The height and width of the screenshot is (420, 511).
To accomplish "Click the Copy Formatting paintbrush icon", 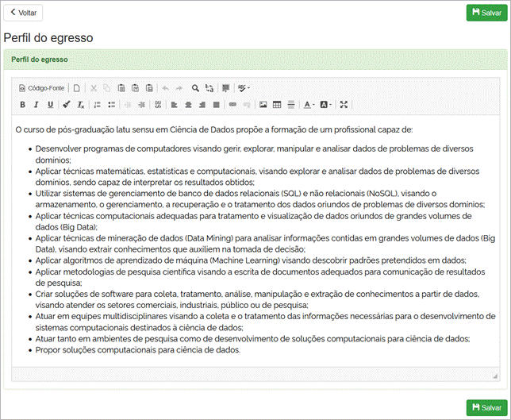I will pyautogui.click(x=67, y=105).
